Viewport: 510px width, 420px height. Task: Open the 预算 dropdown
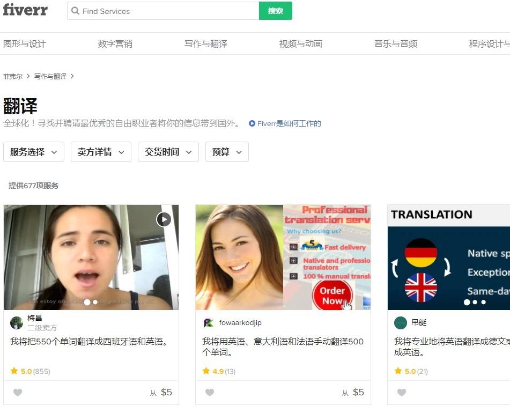[227, 152]
